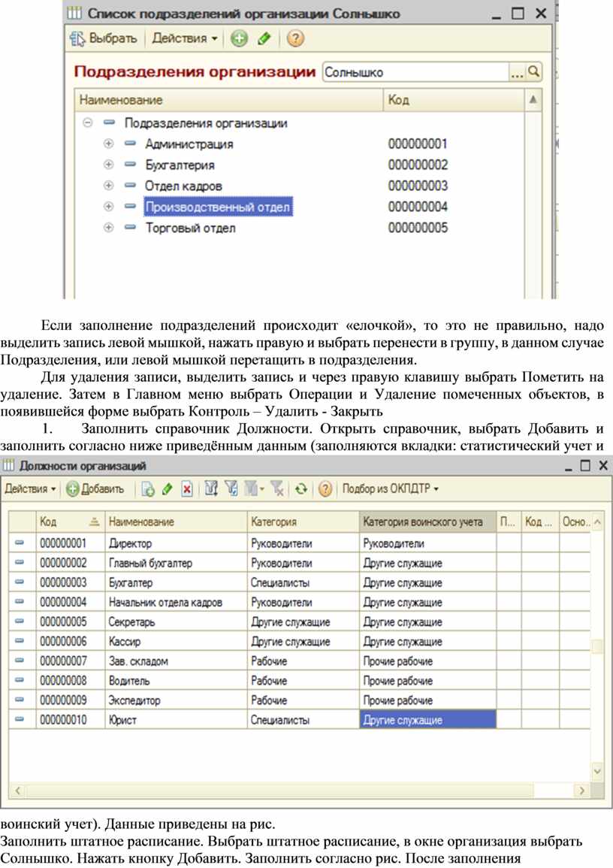Click the left arrow of the horizontal scrollbar
The height and width of the screenshot is (868, 613).
[17, 790]
